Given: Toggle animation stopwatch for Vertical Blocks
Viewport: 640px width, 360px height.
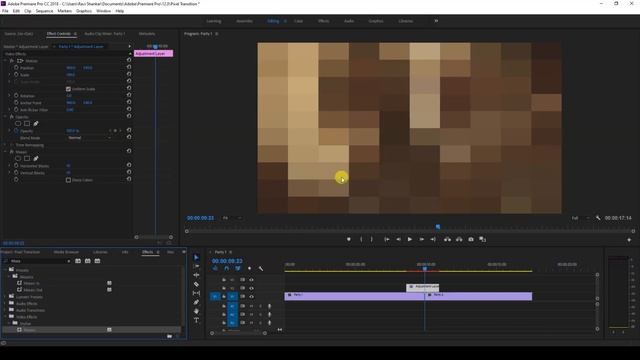Looking at the screenshot, I should tap(16, 173).
